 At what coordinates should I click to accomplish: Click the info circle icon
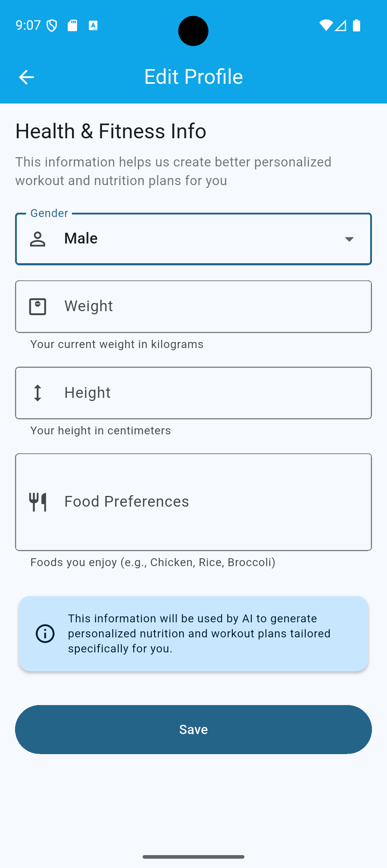[x=45, y=633]
